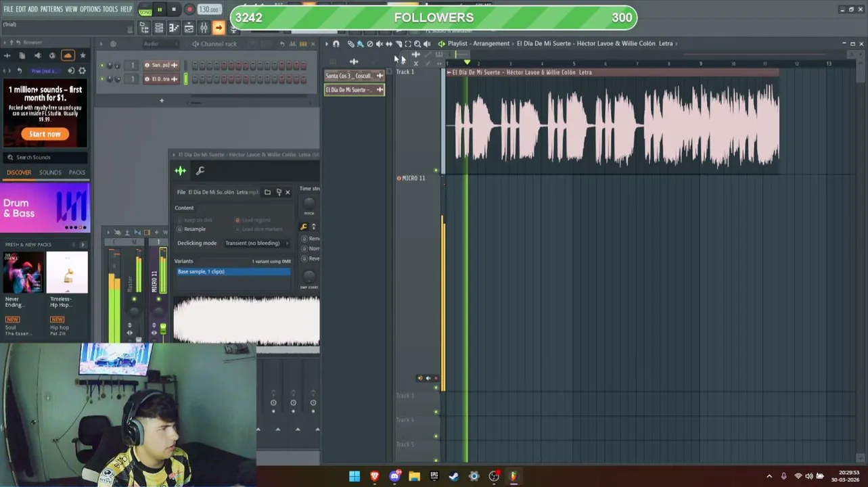The width and height of the screenshot is (868, 487).
Task: Select the playlist Paint brush tool
Action: (x=360, y=44)
